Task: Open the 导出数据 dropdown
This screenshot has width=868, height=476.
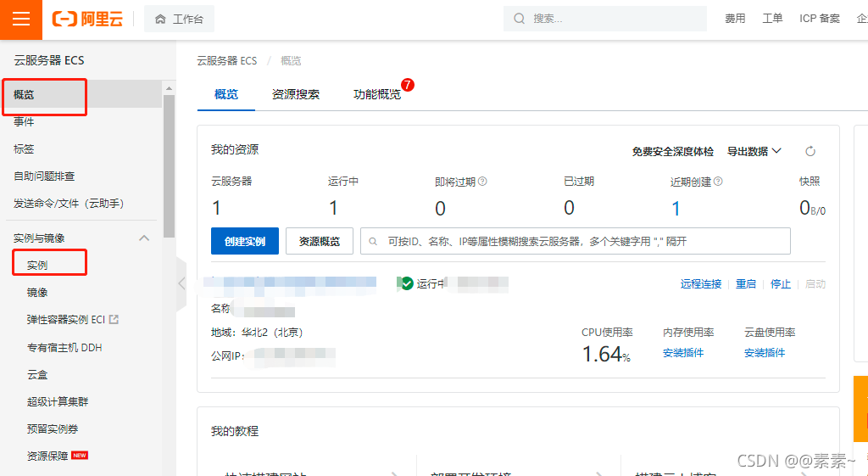Action: [754, 151]
